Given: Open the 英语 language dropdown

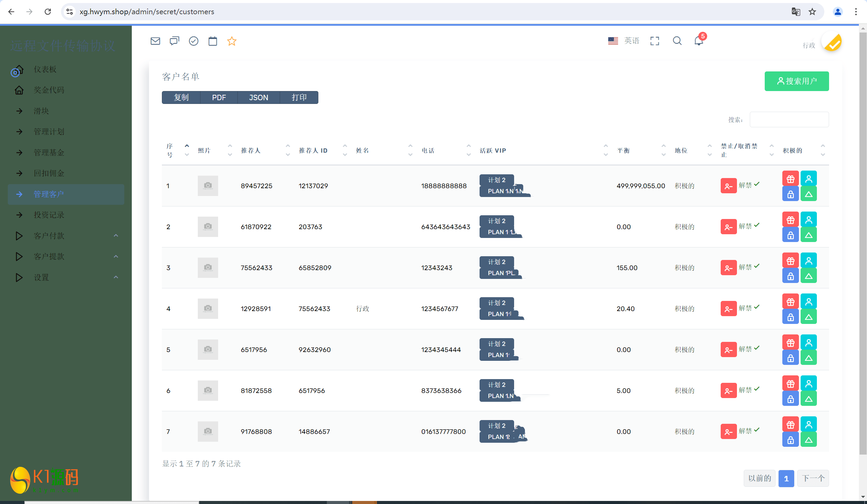Looking at the screenshot, I should pos(623,41).
